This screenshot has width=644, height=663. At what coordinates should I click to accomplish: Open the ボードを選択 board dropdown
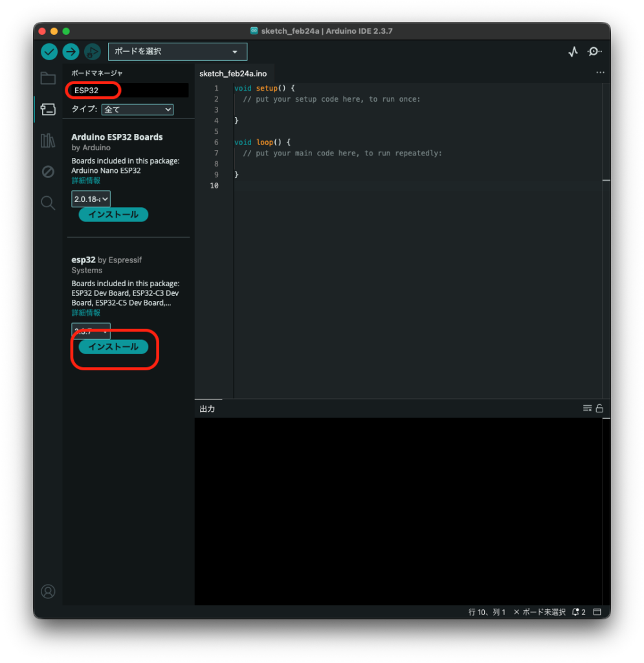click(177, 52)
